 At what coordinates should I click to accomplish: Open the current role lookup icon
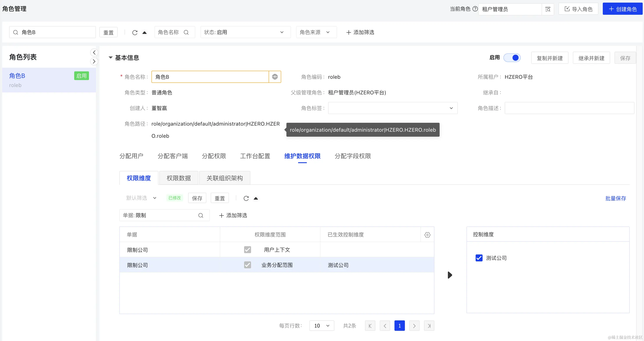[548, 9]
